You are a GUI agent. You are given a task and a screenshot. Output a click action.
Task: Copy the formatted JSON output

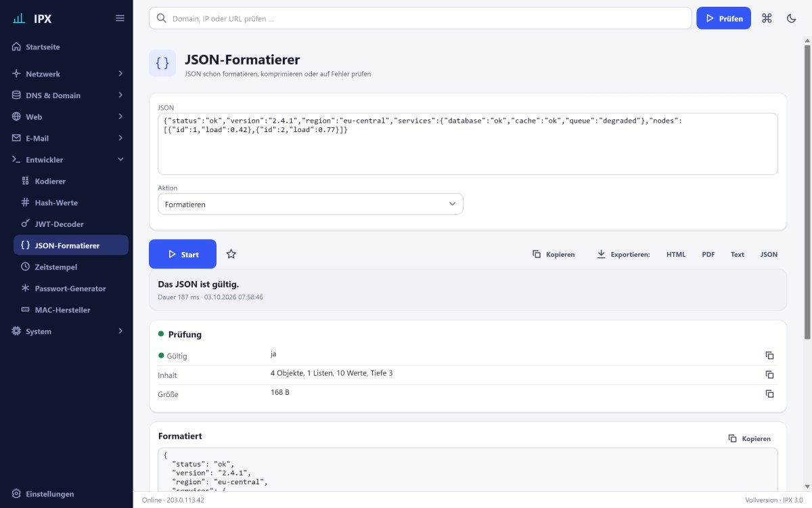point(750,438)
